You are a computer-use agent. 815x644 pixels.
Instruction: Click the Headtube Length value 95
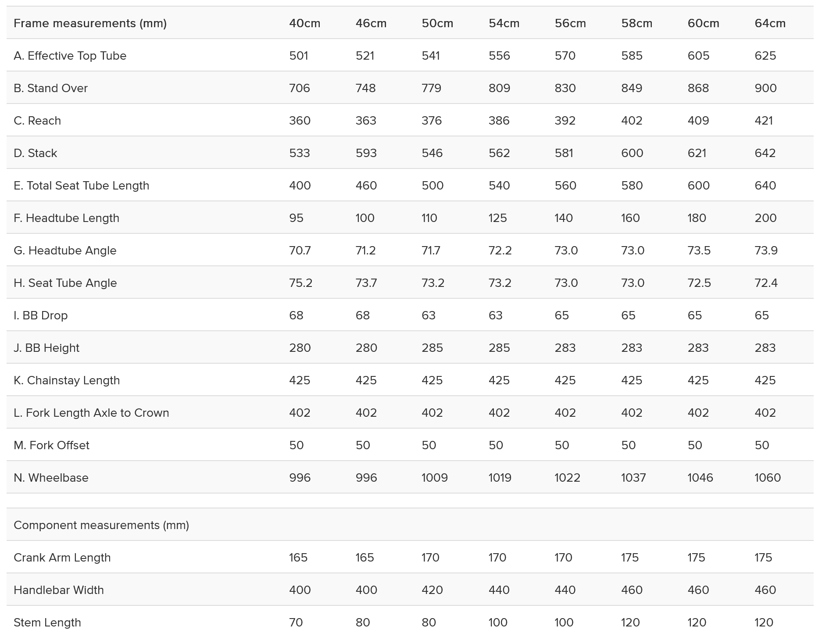pos(296,218)
